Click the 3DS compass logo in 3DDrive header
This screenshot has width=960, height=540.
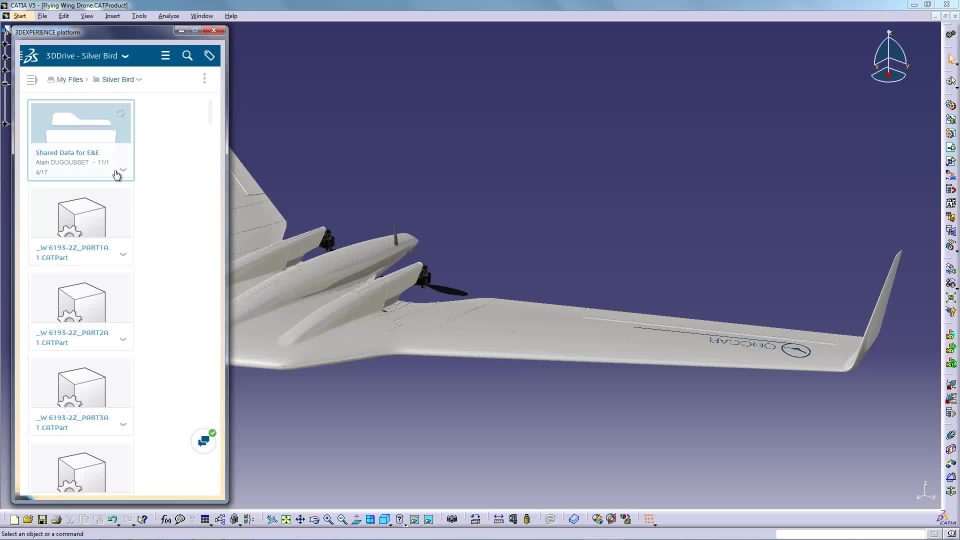click(30, 56)
